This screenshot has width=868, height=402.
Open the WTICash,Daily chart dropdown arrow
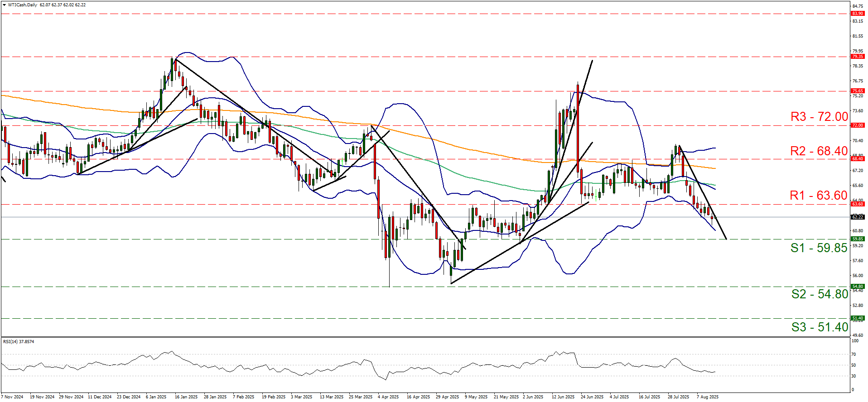[x=4, y=5]
